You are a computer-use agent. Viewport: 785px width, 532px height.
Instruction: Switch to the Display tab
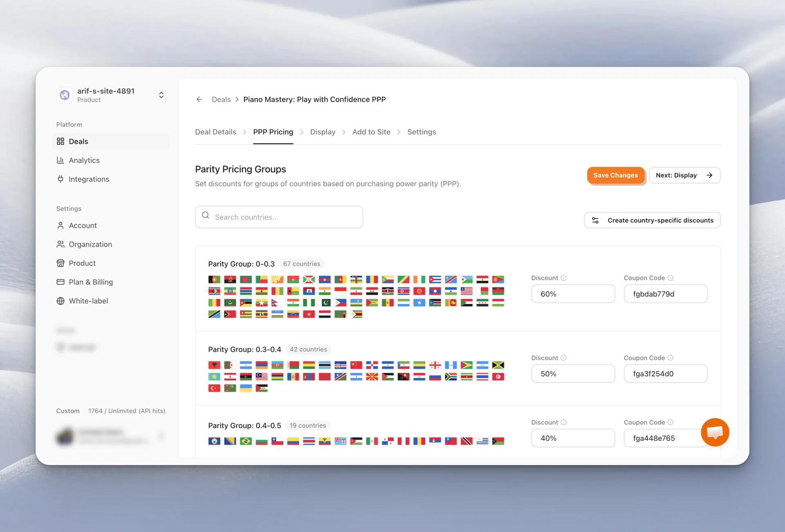pos(323,132)
